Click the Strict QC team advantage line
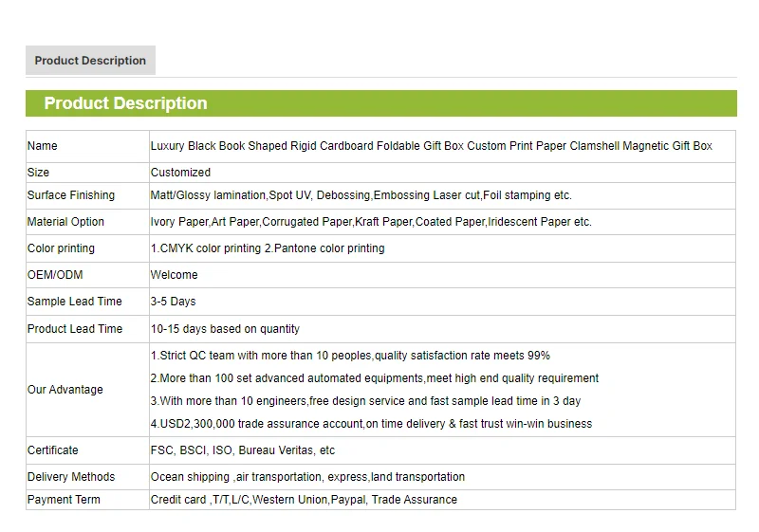Image resolution: width=759 pixels, height=532 pixels. pyautogui.click(x=350, y=356)
